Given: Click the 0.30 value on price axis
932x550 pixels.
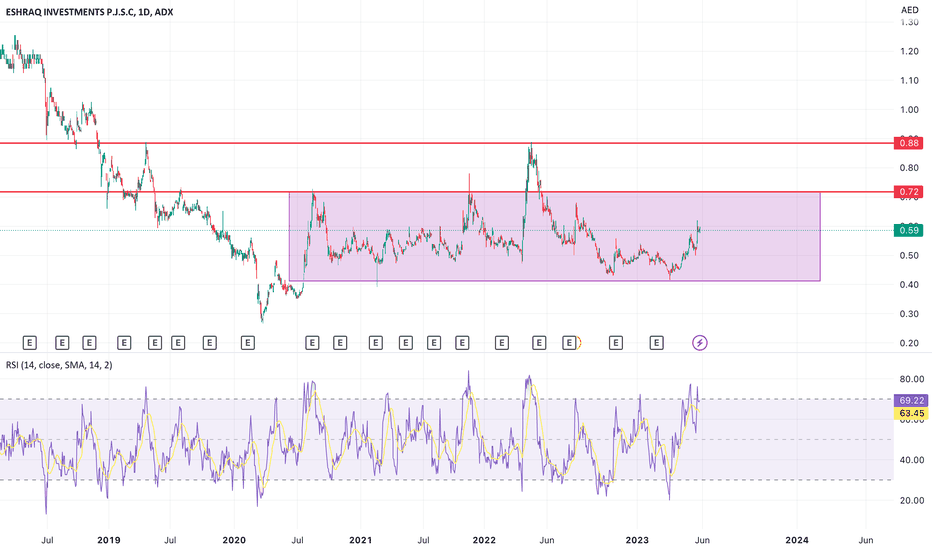Looking at the screenshot, I should pyautogui.click(x=909, y=314).
